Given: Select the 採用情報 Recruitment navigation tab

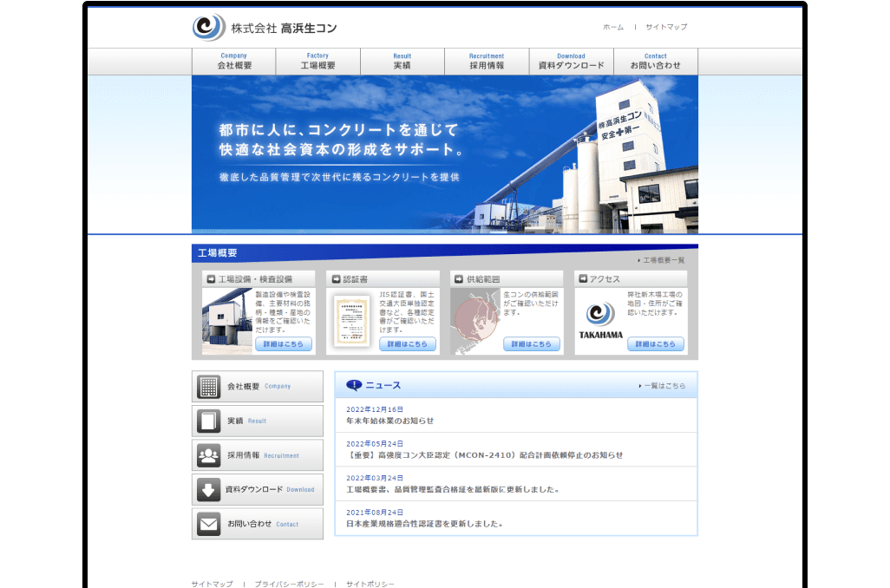Looking at the screenshot, I should click(487, 62).
